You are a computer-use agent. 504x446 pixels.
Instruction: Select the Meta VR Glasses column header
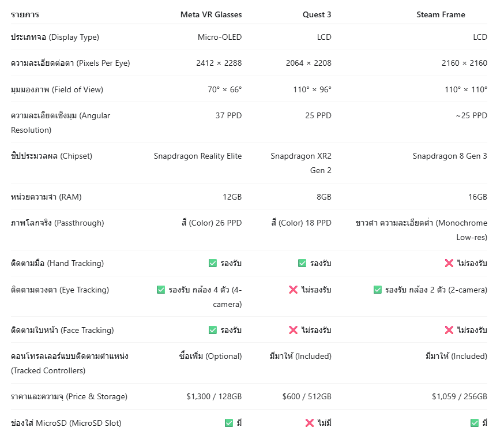point(211,14)
